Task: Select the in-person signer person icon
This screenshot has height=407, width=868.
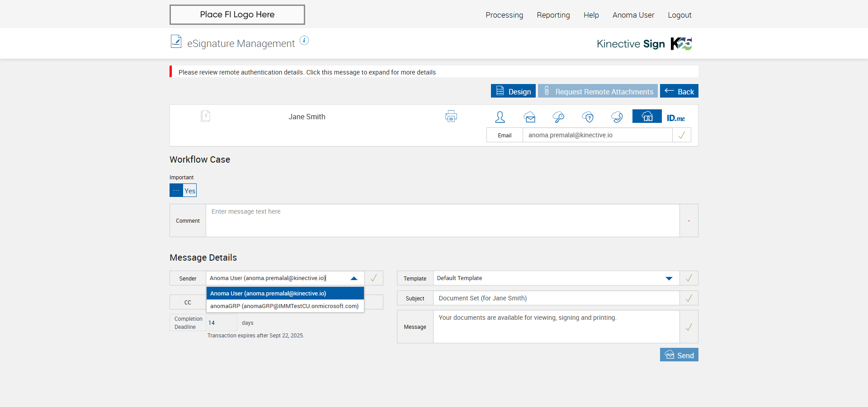Action: coord(500,117)
